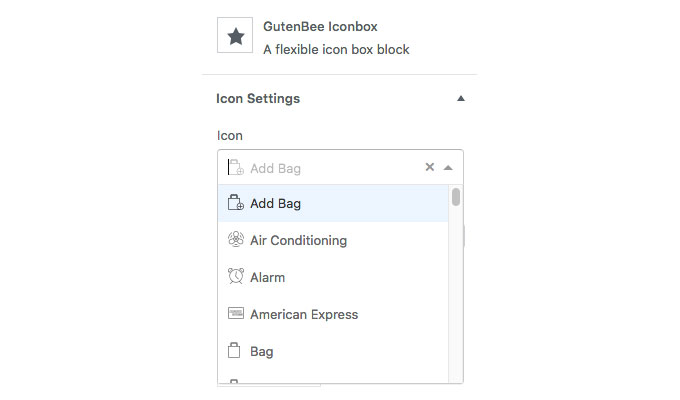Click the GutenBee Iconbox star icon

235,36
